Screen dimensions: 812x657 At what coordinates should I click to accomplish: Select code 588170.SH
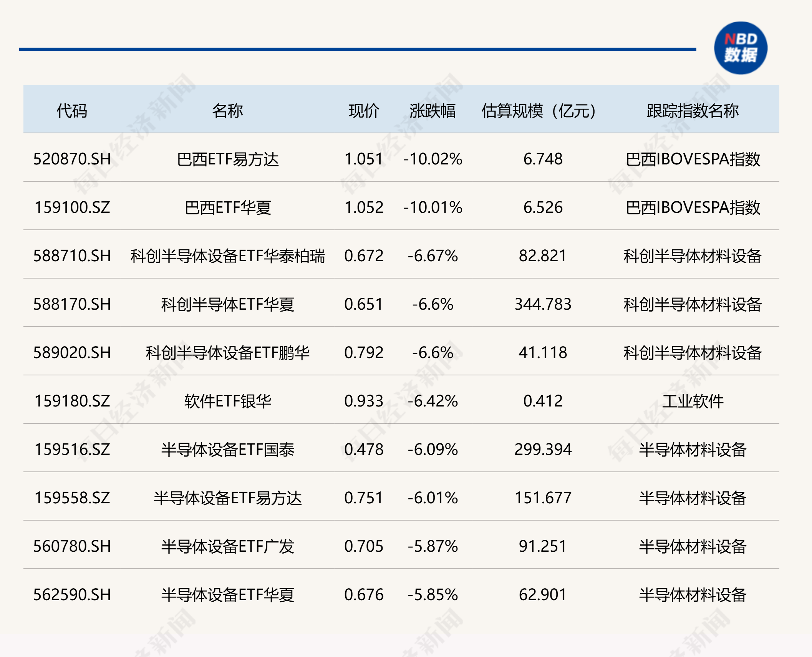[x=72, y=304]
